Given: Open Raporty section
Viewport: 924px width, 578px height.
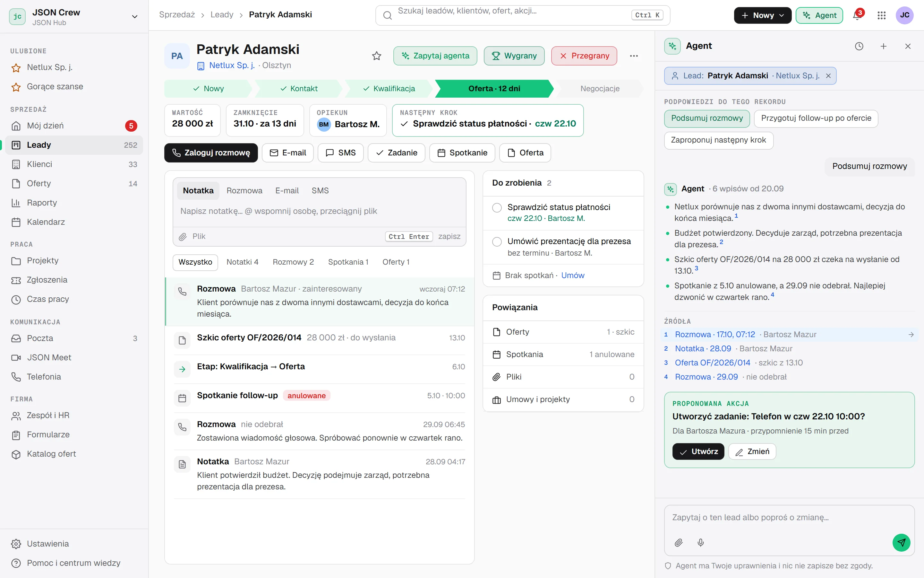Looking at the screenshot, I should point(74,203).
